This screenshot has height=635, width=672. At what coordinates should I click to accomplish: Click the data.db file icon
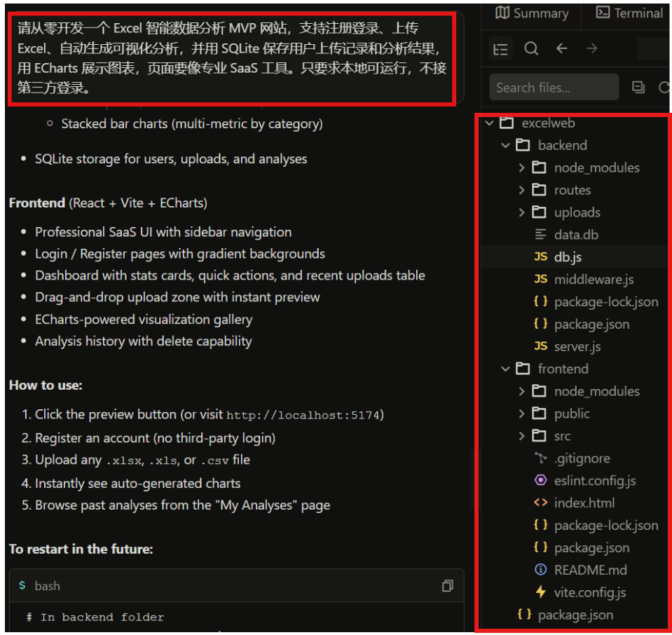[540, 235]
